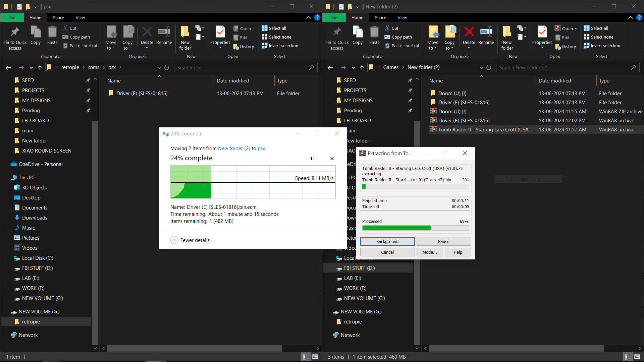Open Home tab in New folder (2) window
Screen dimensions: 644x362
tap(357, 17)
